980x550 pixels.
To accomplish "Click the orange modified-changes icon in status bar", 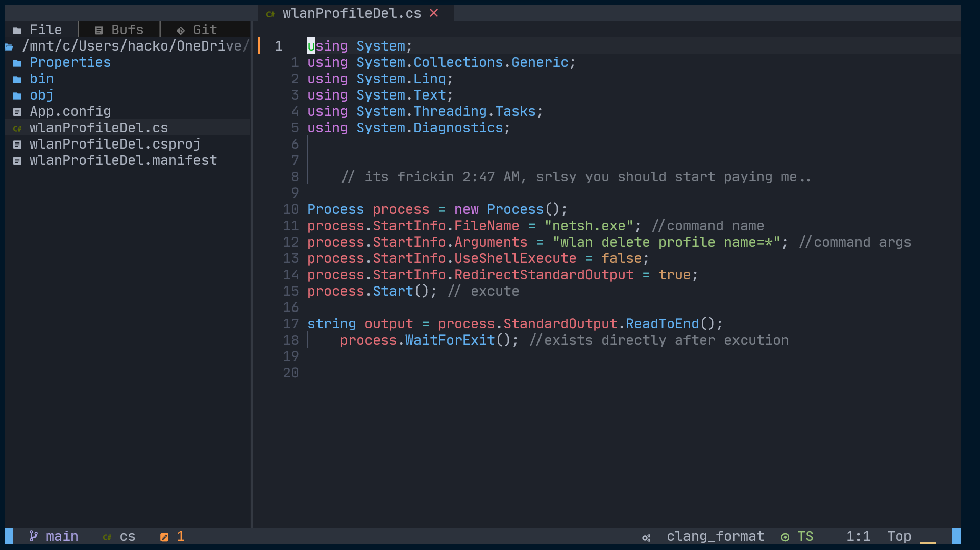I will tap(164, 537).
